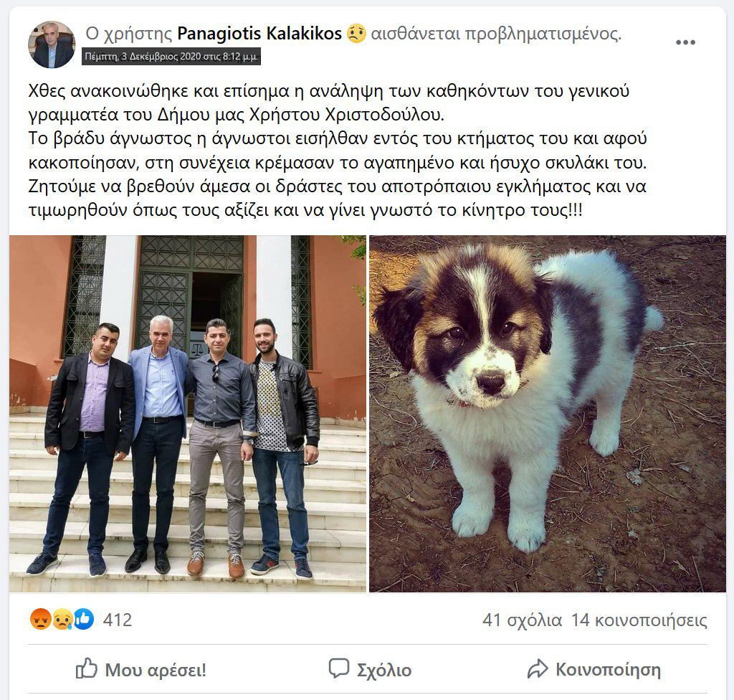Click the post date Πέμπτη, 3 Δεκέμβριος 2020

point(171,57)
